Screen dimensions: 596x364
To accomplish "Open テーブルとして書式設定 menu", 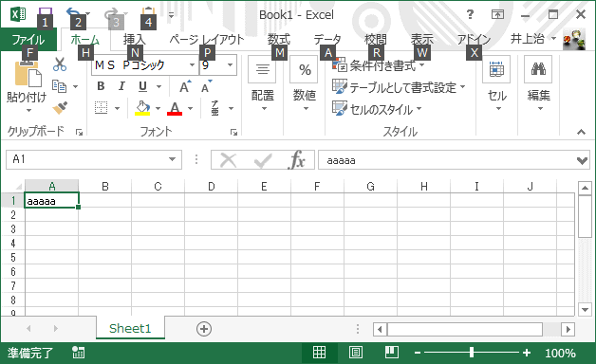I will point(399,87).
